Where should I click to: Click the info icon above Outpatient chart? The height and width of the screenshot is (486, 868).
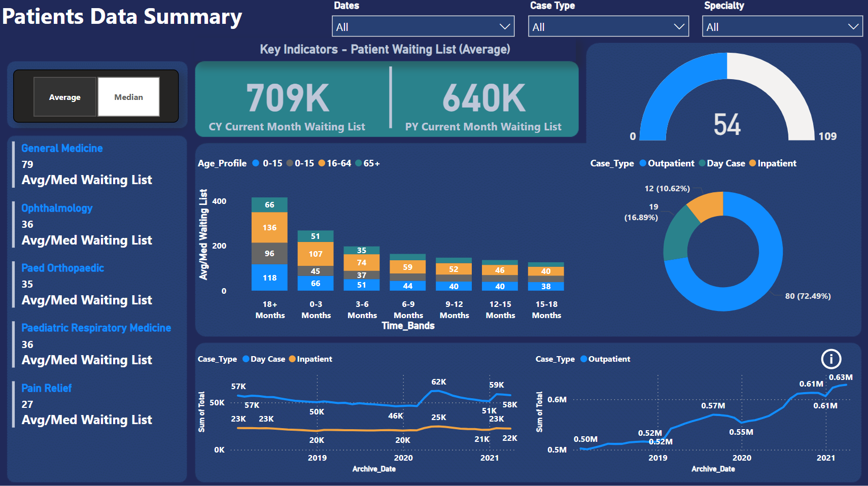click(831, 359)
